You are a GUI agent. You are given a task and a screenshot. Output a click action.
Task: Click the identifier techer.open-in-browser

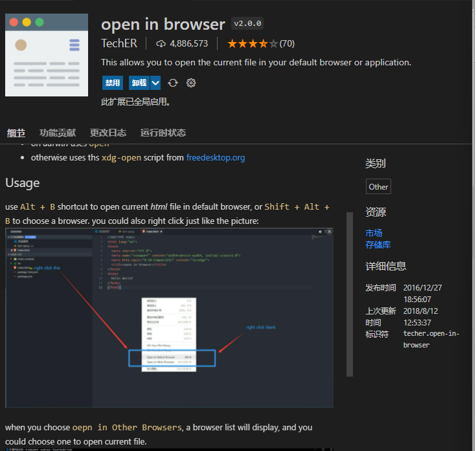pos(431,339)
